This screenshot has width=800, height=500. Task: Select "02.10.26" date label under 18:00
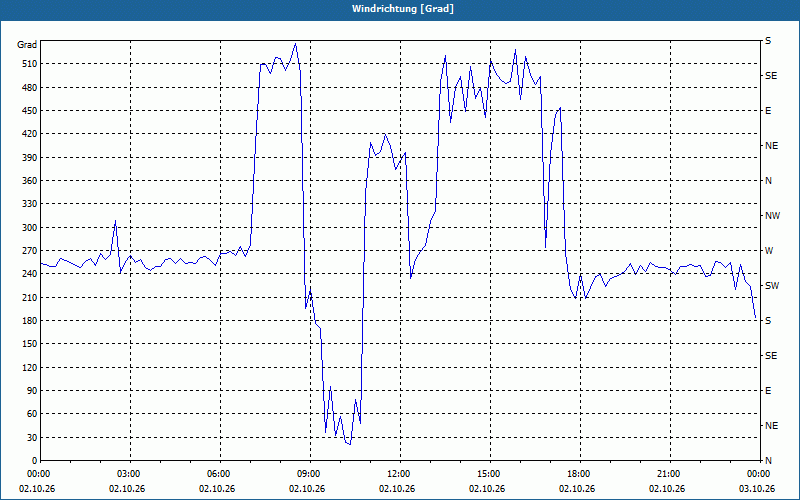(x=577, y=489)
